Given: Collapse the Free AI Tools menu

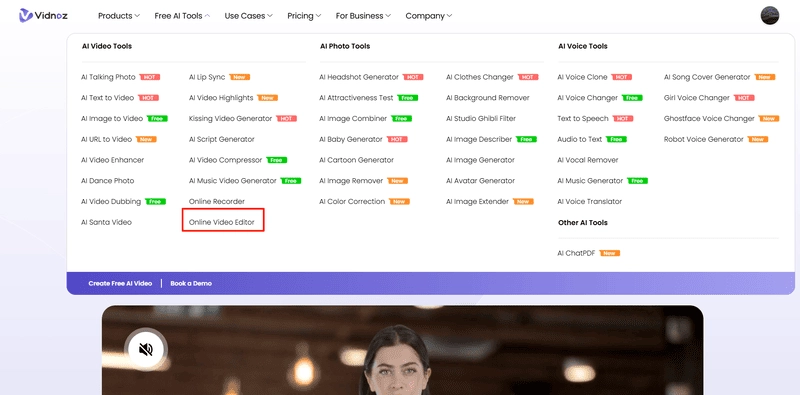Looking at the screenshot, I should [x=182, y=16].
